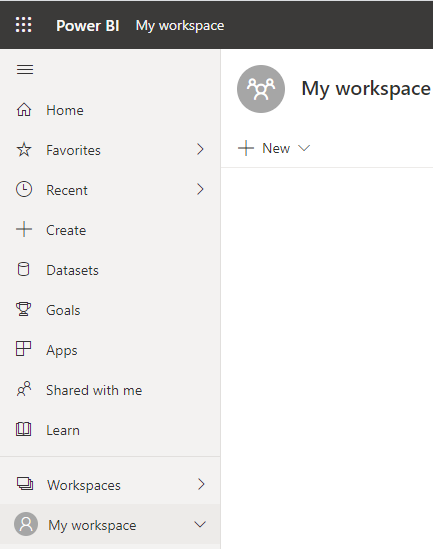
Task: Open Datasets in the navigation
Action: (110, 270)
